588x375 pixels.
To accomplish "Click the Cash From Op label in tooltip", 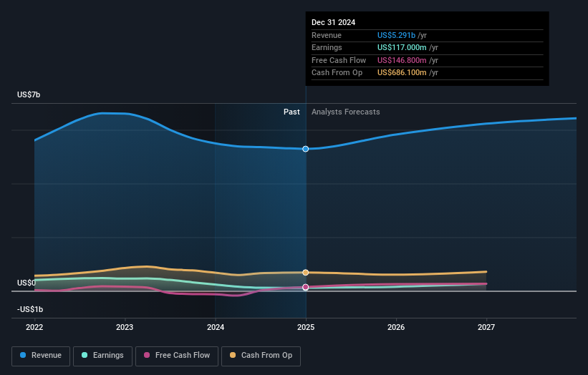I will point(337,73).
